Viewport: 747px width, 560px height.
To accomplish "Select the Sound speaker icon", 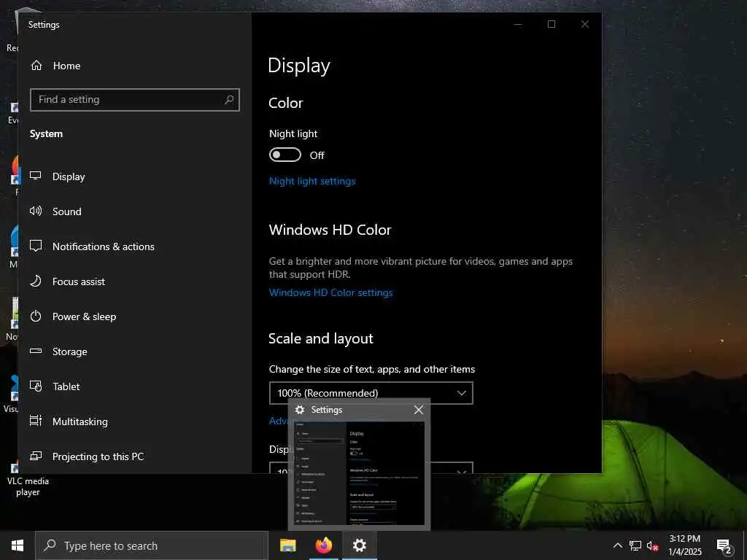I will click(36, 211).
